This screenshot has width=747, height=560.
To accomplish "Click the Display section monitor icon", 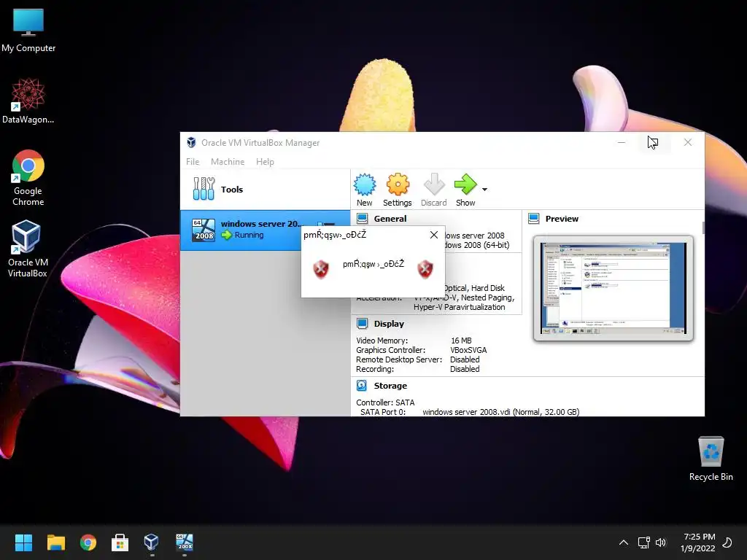I will click(x=362, y=324).
